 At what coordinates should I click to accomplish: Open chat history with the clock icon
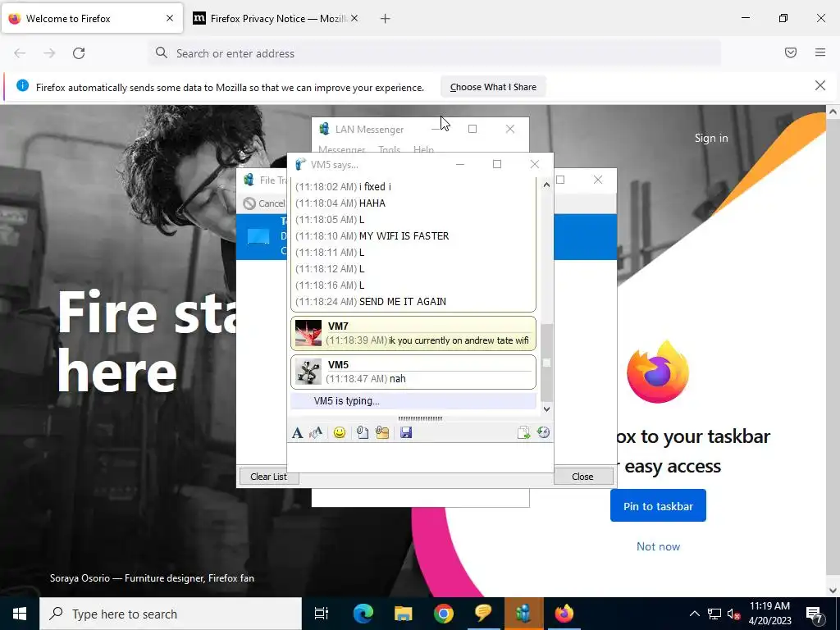[543, 433]
